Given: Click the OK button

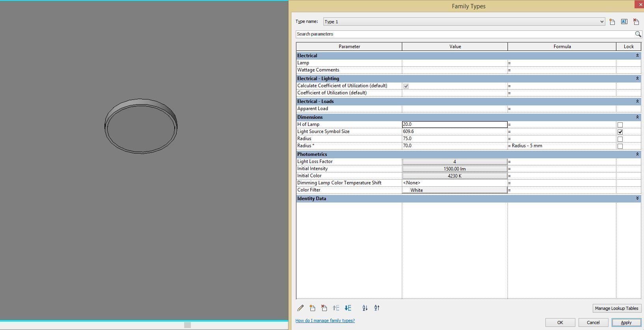Looking at the screenshot, I should [560, 322].
